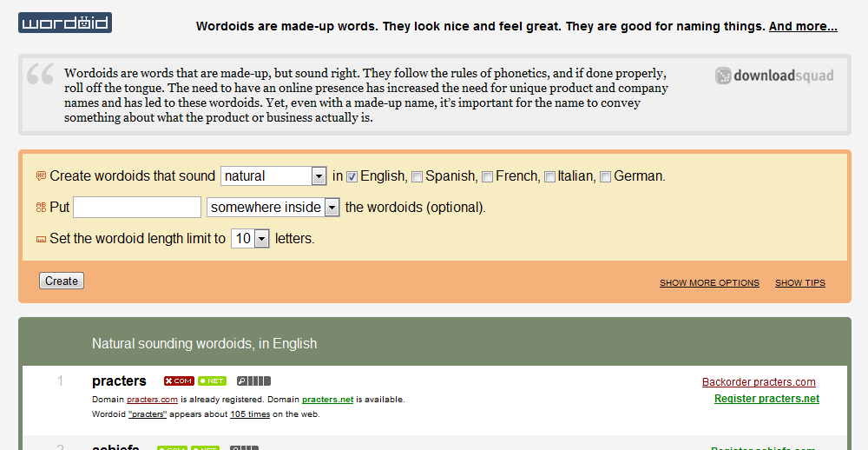The image size is (868, 450).
Task: Open the length limit dropdown showing 10
Action: [x=250, y=239]
